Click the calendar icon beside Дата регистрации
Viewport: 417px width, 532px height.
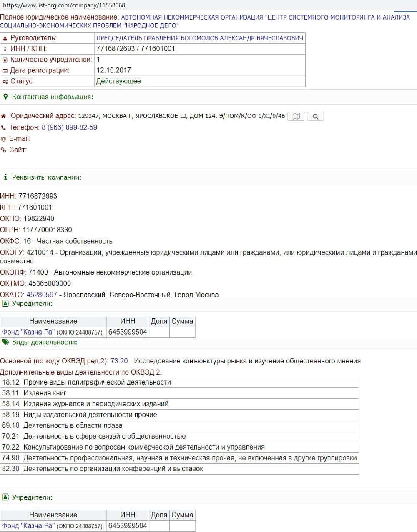[x=5, y=71]
